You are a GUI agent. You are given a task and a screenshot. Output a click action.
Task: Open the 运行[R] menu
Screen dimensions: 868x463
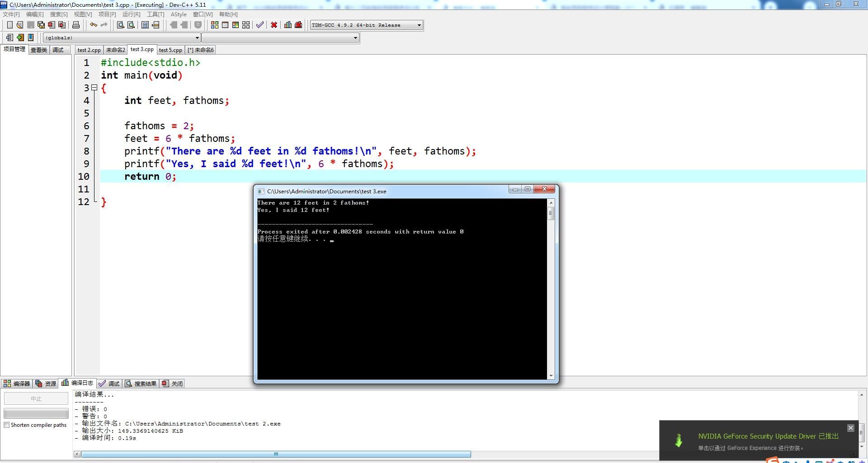(131, 14)
